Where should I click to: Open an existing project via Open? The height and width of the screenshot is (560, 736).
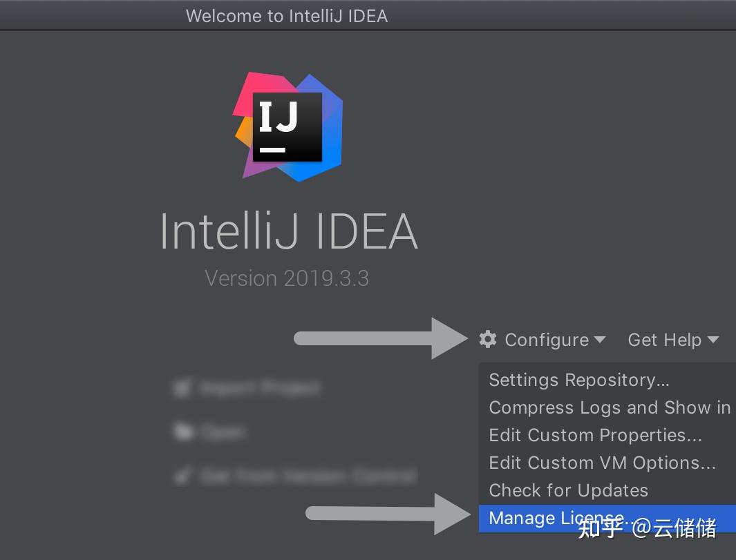[x=221, y=432]
